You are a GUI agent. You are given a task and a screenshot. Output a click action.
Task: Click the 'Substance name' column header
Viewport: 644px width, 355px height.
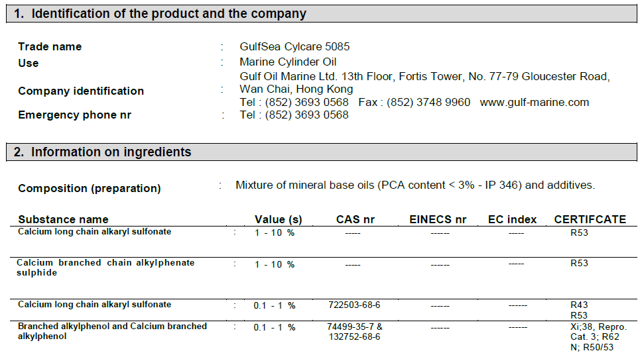point(63,220)
